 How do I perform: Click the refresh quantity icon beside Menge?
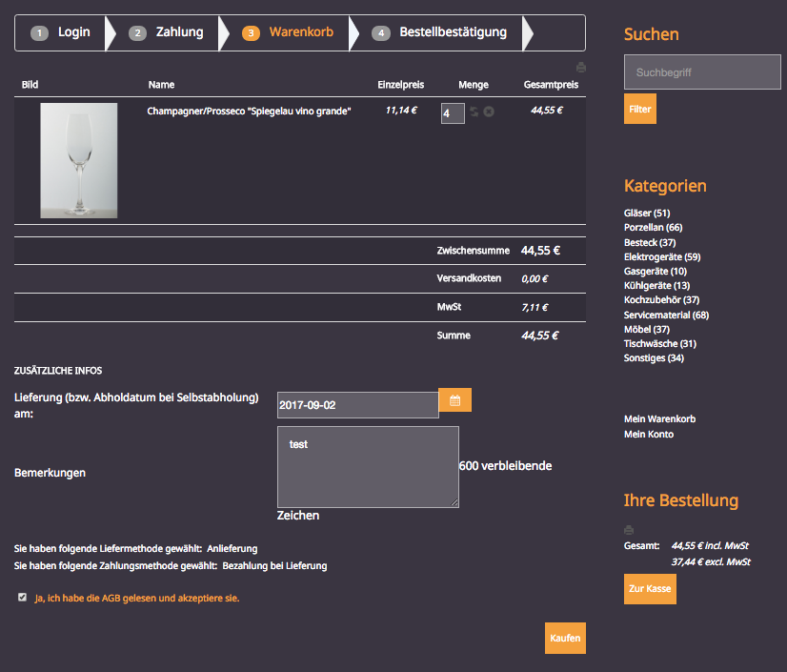pyautogui.click(x=474, y=112)
